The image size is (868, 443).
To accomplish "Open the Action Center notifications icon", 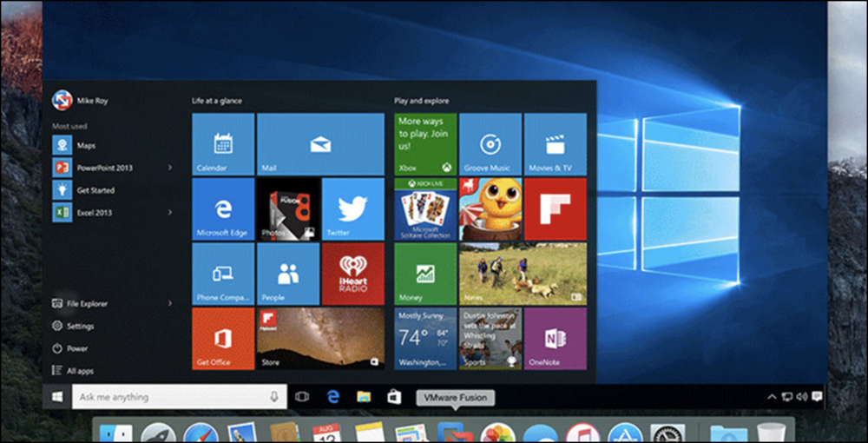I will [817, 396].
